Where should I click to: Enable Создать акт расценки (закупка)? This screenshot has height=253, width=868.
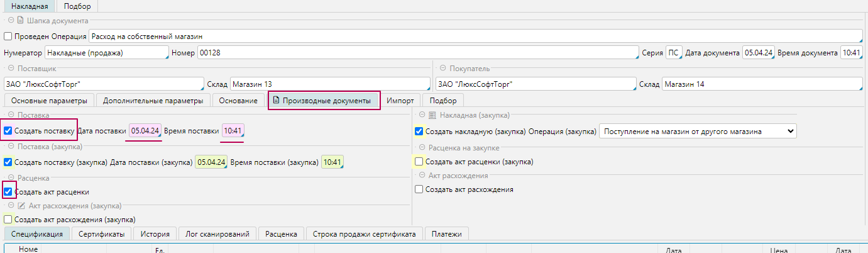[x=419, y=162]
